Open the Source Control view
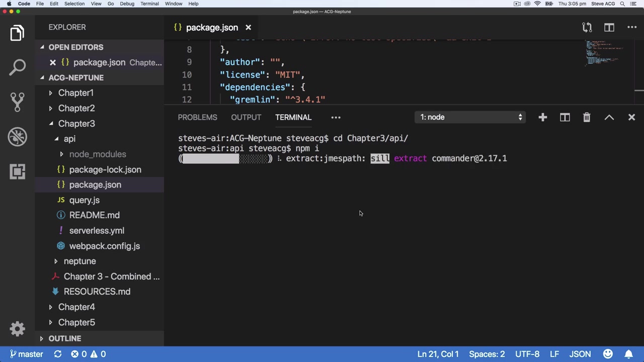The image size is (644, 362). 17,102
